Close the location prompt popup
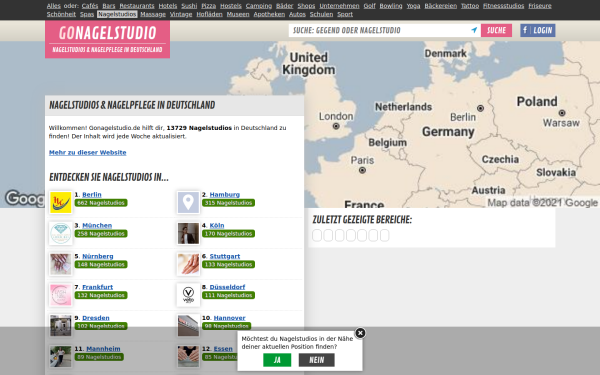This screenshot has width=600, height=375. coord(360,333)
